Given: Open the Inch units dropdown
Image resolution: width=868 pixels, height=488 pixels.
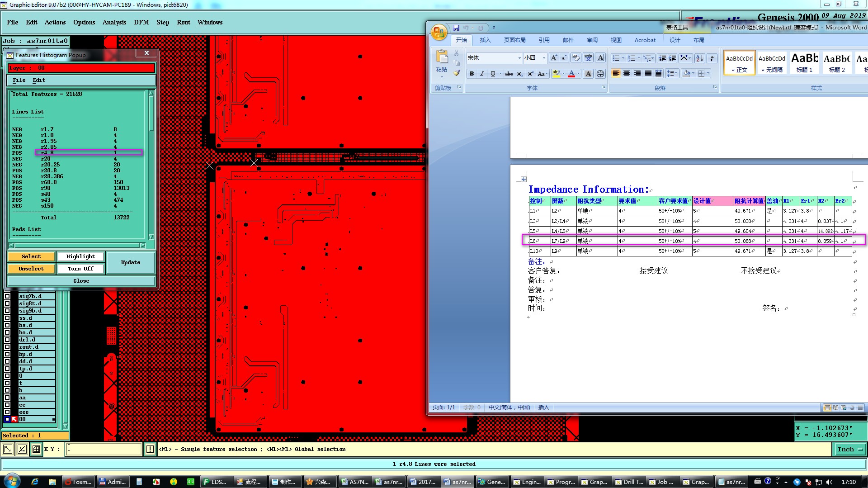Looking at the screenshot, I should click(849, 449).
